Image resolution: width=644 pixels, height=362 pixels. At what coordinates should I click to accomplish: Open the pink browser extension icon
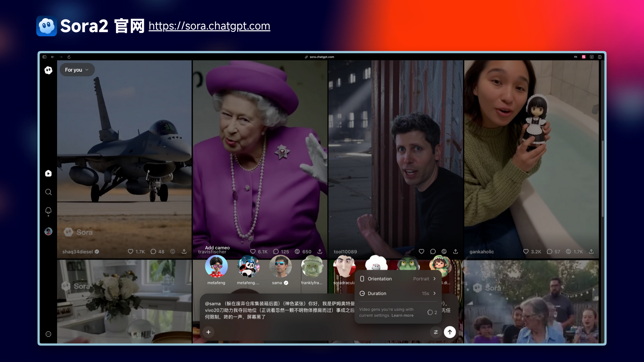584,57
